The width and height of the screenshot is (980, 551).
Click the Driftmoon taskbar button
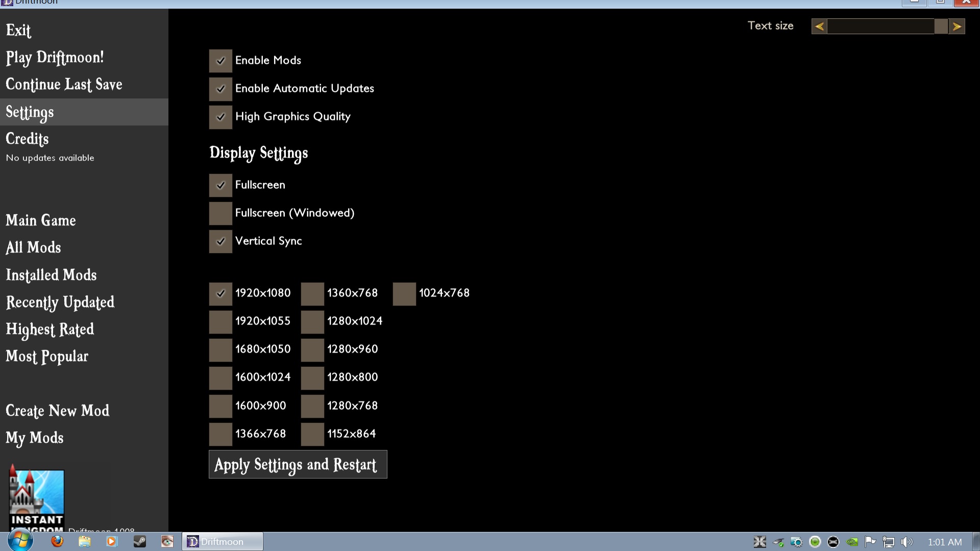[x=223, y=541]
